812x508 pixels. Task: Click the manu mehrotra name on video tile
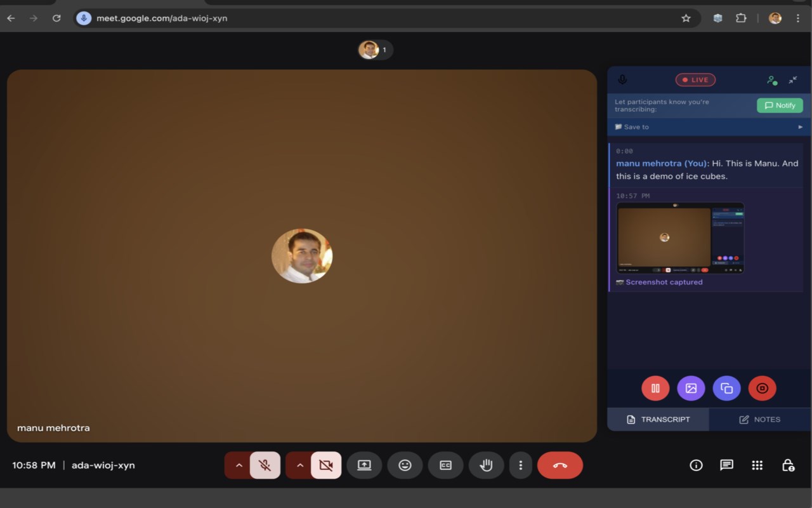53,428
